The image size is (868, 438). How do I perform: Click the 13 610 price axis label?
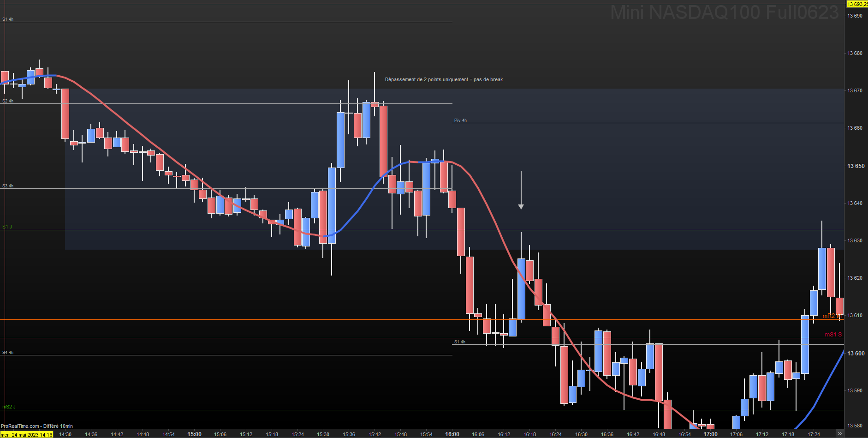click(855, 316)
